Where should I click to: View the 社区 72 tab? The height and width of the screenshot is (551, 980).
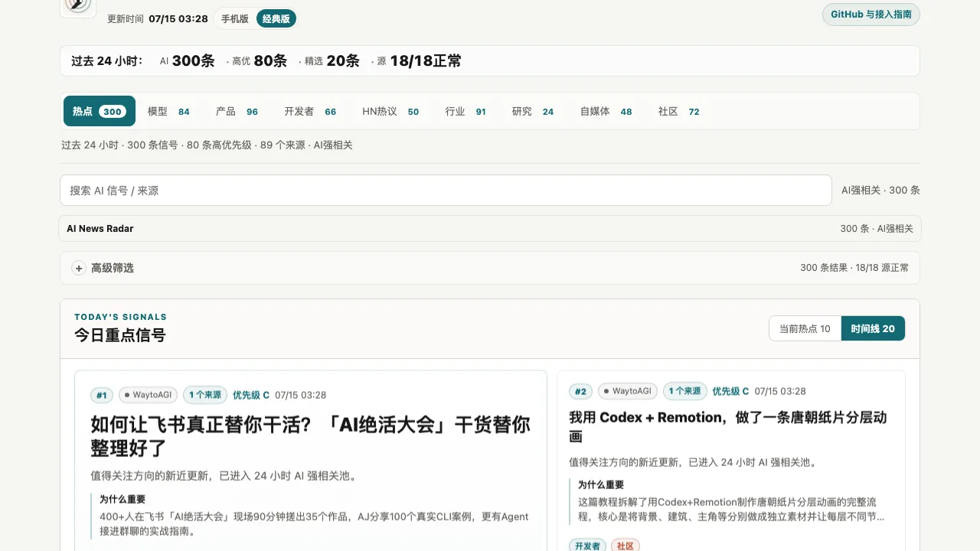pyautogui.click(x=679, y=111)
